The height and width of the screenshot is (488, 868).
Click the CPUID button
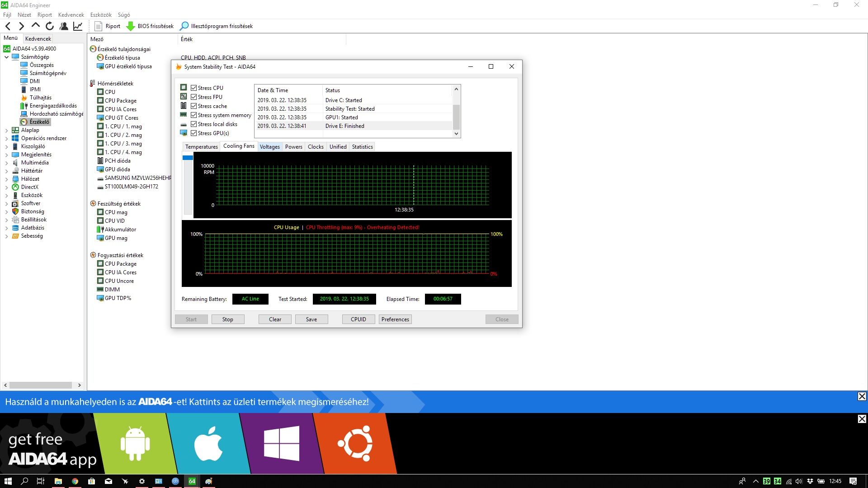(x=359, y=319)
